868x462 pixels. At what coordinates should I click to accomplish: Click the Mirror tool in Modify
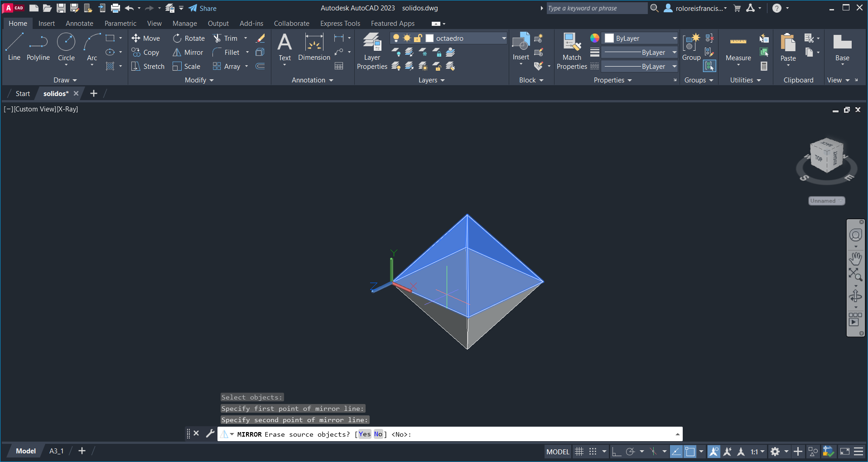click(188, 53)
